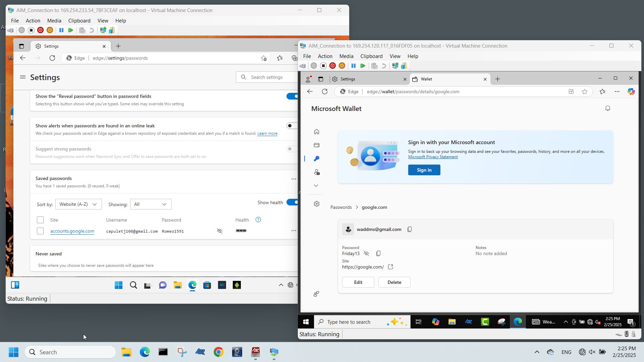644x362 pixels.
Task: Click the Revert icon in left VM toolbar
Action: pos(91,30)
